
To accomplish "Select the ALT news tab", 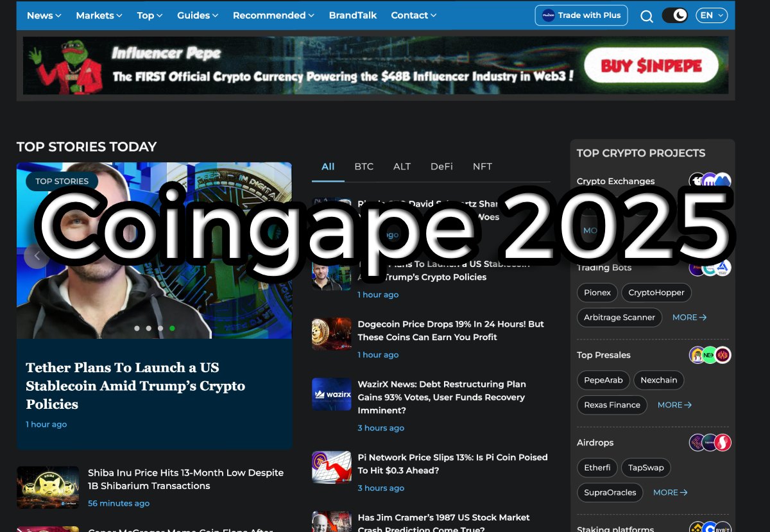I will [402, 166].
